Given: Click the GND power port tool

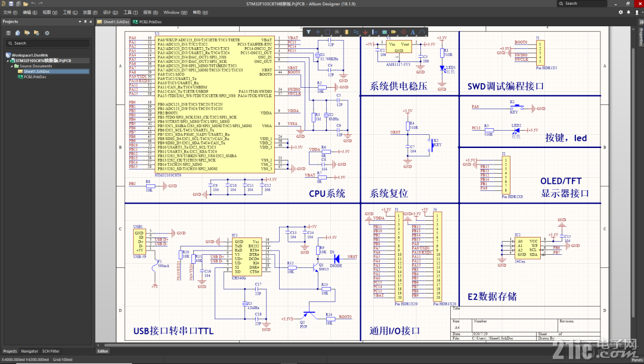Looking at the screenshot, I should point(365,32).
